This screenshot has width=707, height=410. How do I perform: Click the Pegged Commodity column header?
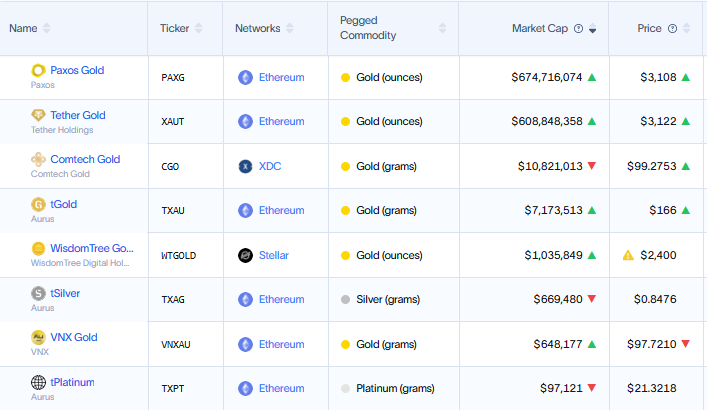(x=368, y=29)
